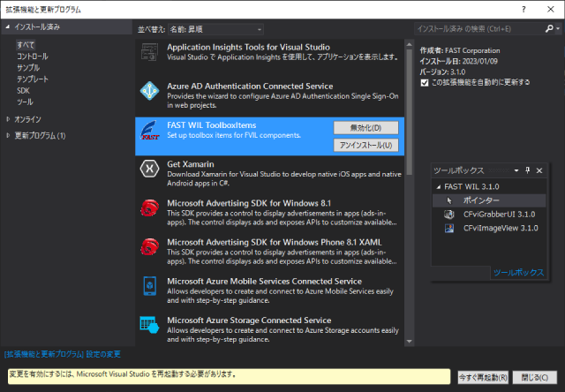565x392 pixels.
Task: Click the Application Insights Tools extension icon
Action: [x=149, y=52]
